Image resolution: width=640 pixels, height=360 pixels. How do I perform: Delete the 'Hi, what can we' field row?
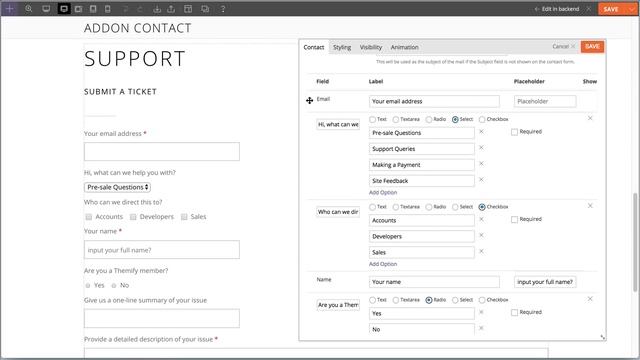590,118
